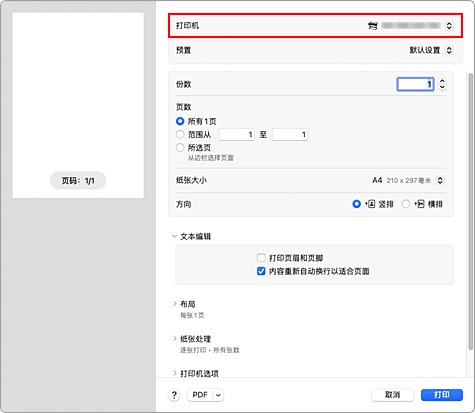Open the 纸张大小 A4 paper size dropdown
475x413 pixels.
(x=440, y=180)
